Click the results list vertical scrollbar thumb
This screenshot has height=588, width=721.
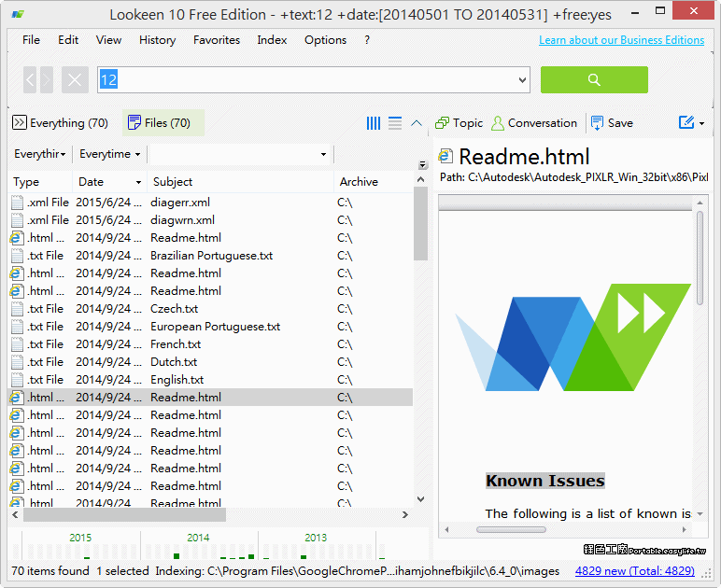tap(420, 224)
